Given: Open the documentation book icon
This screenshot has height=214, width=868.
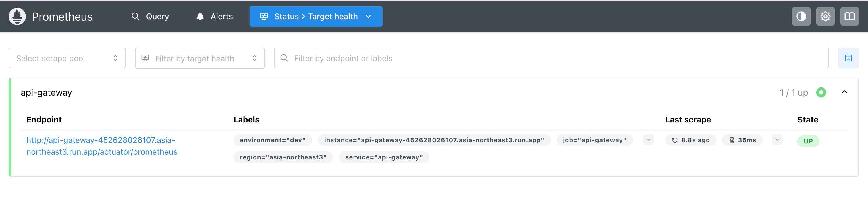Looking at the screenshot, I should point(849,16).
